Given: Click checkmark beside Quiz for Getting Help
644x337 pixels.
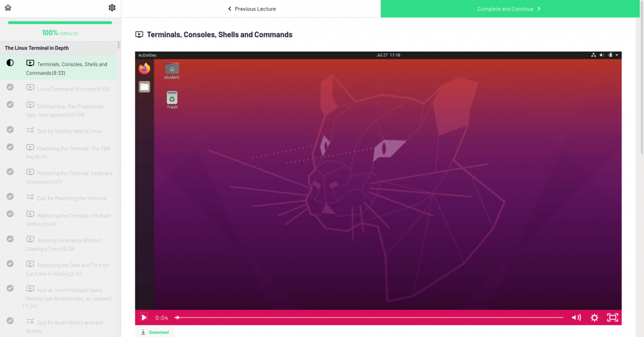Looking at the screenshot, I should (10, 130).
